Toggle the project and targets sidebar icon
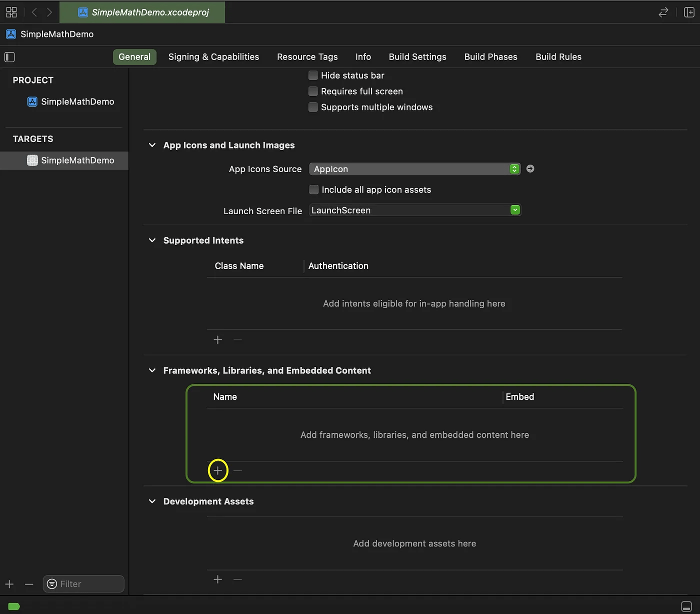700x614 pixels. click(9, 57)
